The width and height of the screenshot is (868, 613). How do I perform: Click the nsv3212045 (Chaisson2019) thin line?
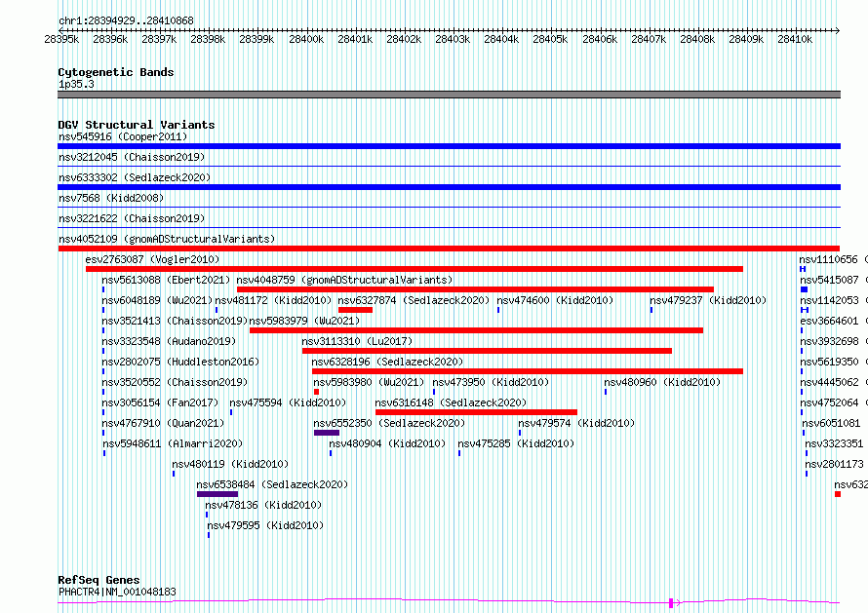click(449, 166)
